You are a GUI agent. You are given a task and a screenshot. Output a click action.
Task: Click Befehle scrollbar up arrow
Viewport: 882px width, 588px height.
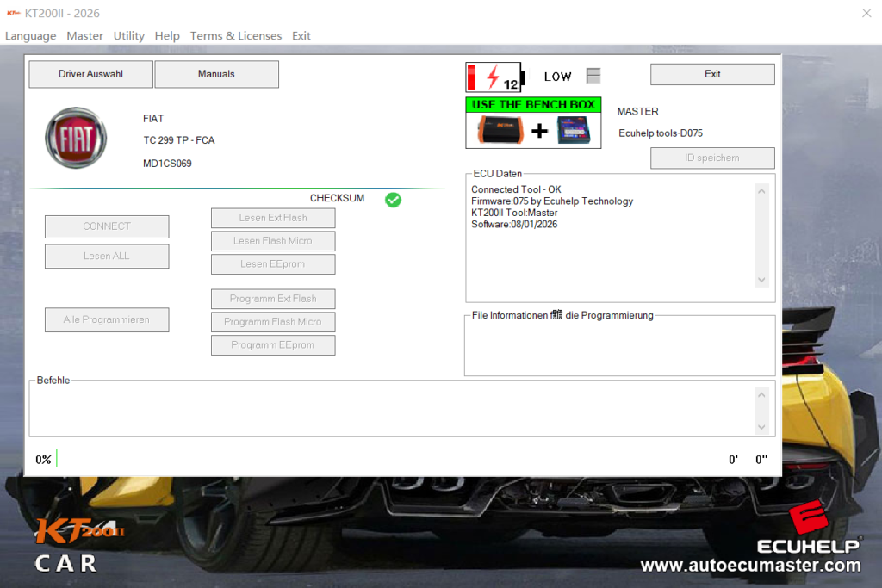(x=761, y=394)
